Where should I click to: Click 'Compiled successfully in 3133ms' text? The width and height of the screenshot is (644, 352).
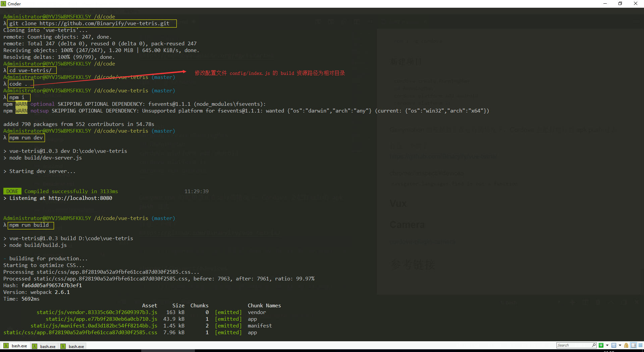tap(71, 191)
